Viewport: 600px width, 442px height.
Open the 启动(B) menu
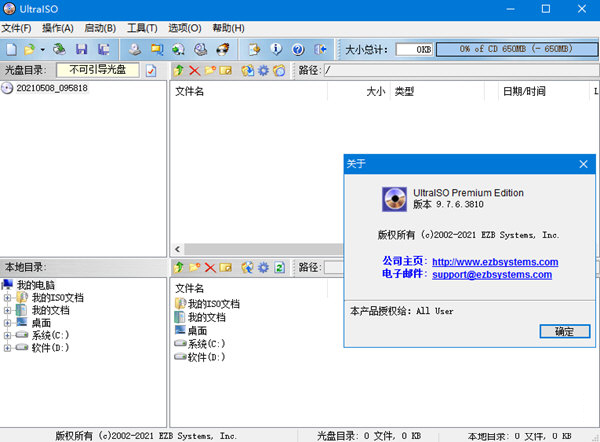click(100, 28)
